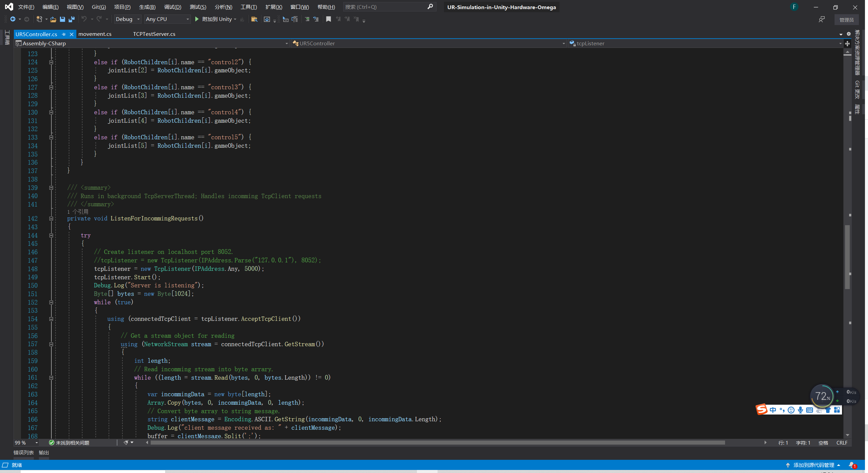868x473 pixels.
Task: Start debugging with 附加到 Unity play icon
Action: (197, 19)
